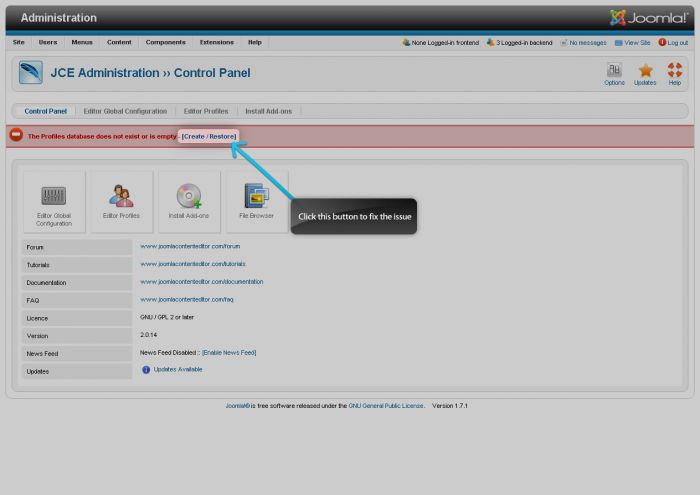Open the Extensions menu
Viewport: 700px width, 495px height.
click(217, 42)
